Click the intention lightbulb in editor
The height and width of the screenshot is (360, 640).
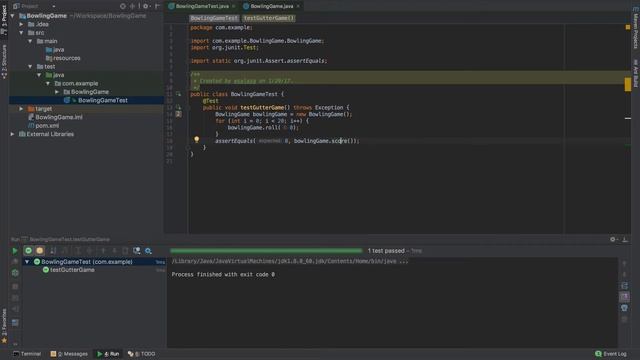coord(196,140)
